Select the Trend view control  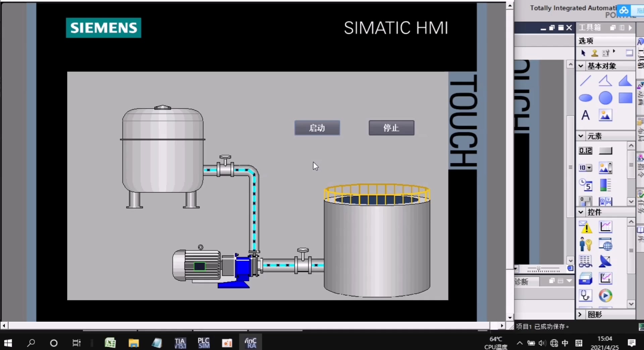(x=605, y=227)
